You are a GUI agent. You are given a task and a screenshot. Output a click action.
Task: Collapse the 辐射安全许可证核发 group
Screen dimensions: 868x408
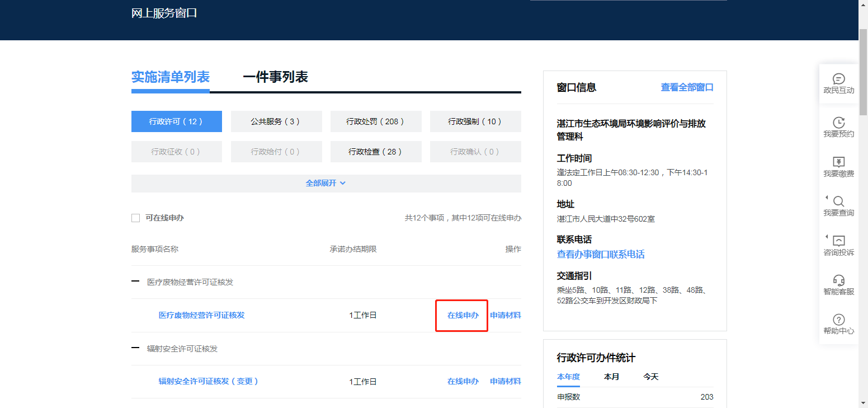(135, 348)
